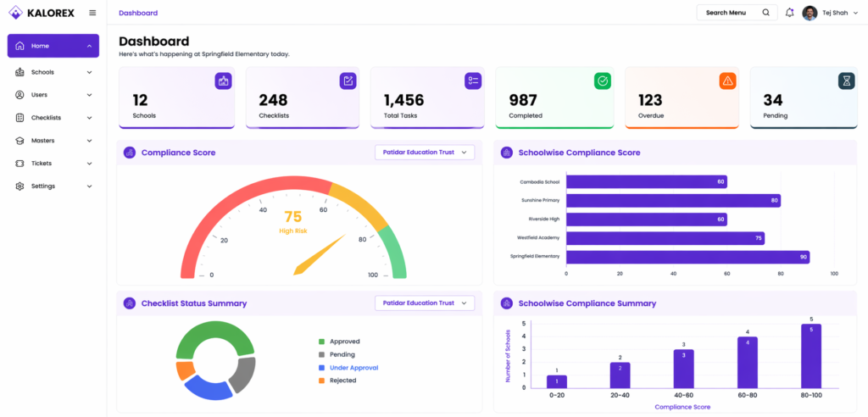Expand the Masters menu chevron

(x=89, y=141)
